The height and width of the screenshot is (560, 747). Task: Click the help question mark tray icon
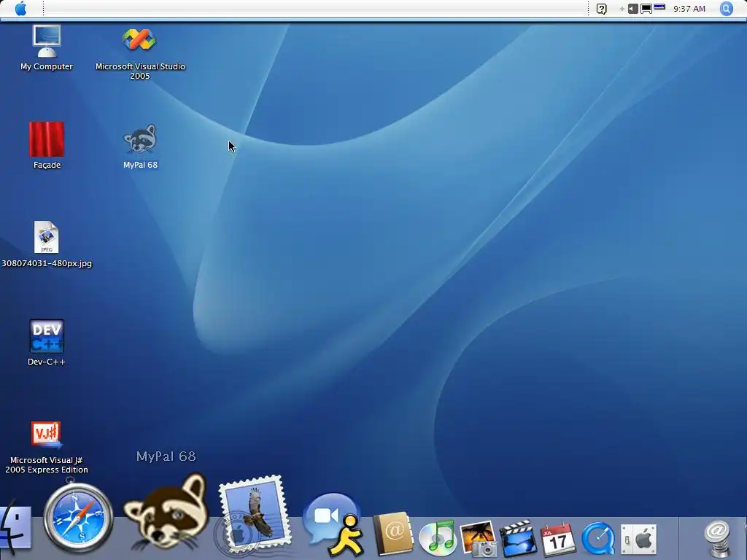pos(602,9)
